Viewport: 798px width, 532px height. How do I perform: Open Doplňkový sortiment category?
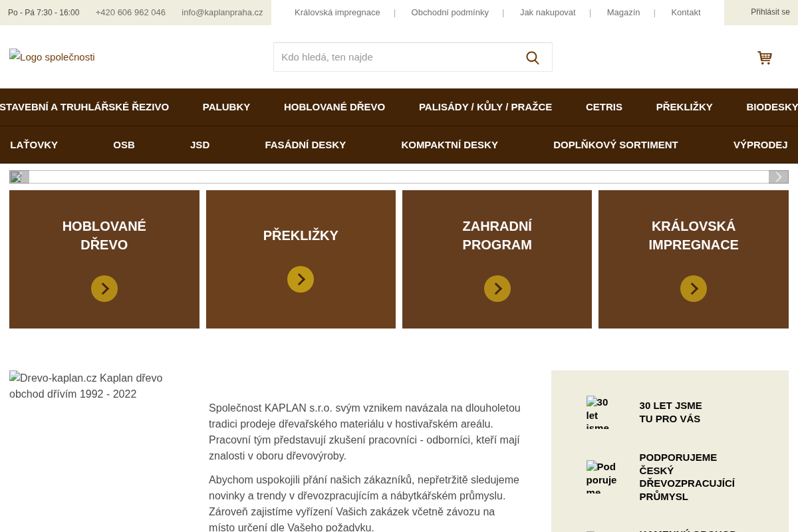616,145
